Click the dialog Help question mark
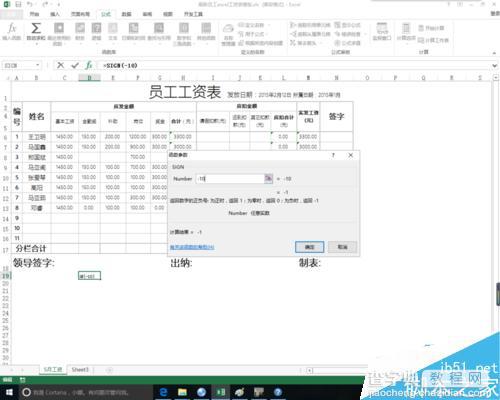 (x=333, y=155)
